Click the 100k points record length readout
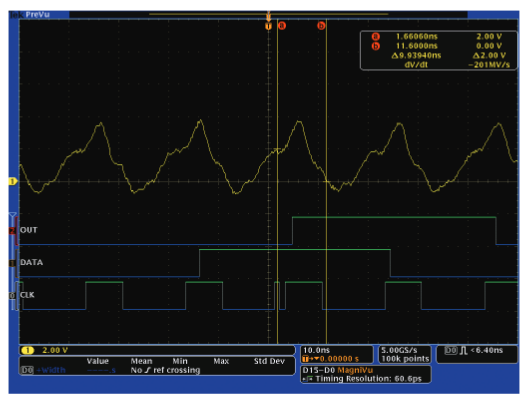This screenshot has width=528, height=400. 405,359
